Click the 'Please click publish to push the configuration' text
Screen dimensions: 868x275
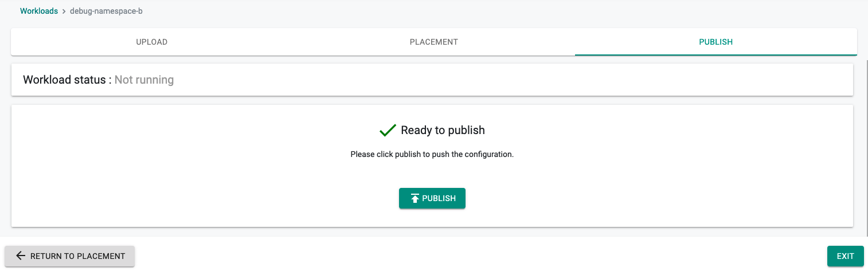pyautogui.click(x=432, y=155)
